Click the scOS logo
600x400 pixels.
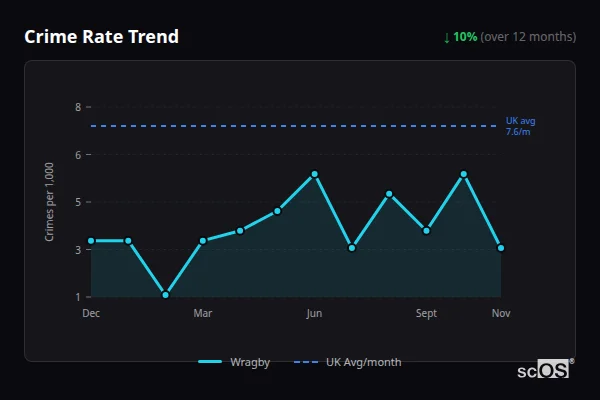[545, 369]
